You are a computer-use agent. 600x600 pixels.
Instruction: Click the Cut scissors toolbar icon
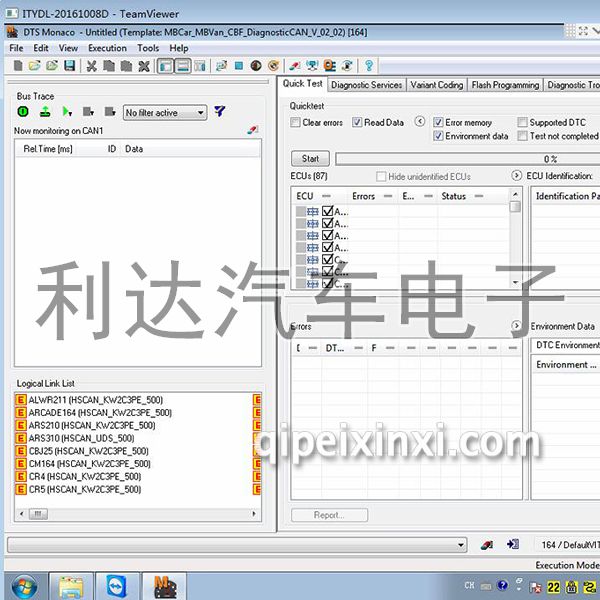coord(91,66)
